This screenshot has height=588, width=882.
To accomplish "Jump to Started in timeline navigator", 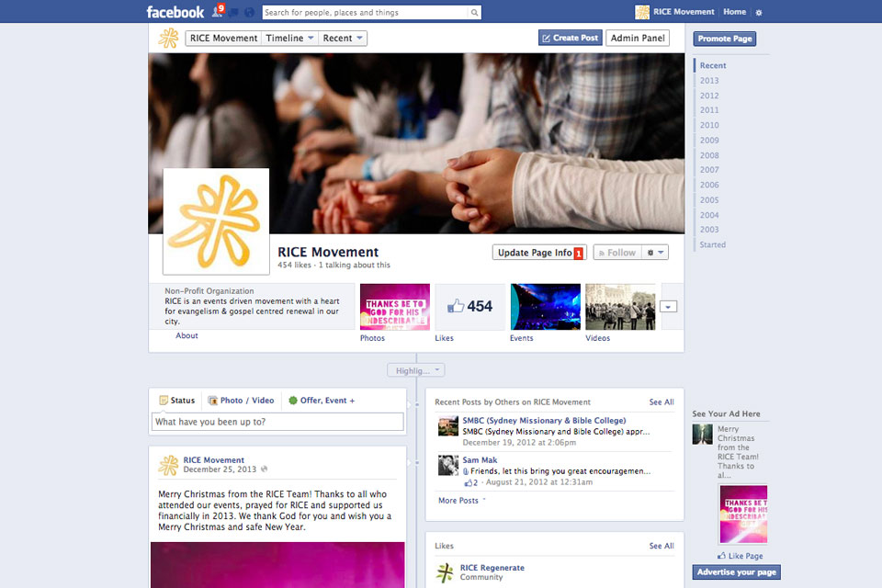I will tap(713, 244).
